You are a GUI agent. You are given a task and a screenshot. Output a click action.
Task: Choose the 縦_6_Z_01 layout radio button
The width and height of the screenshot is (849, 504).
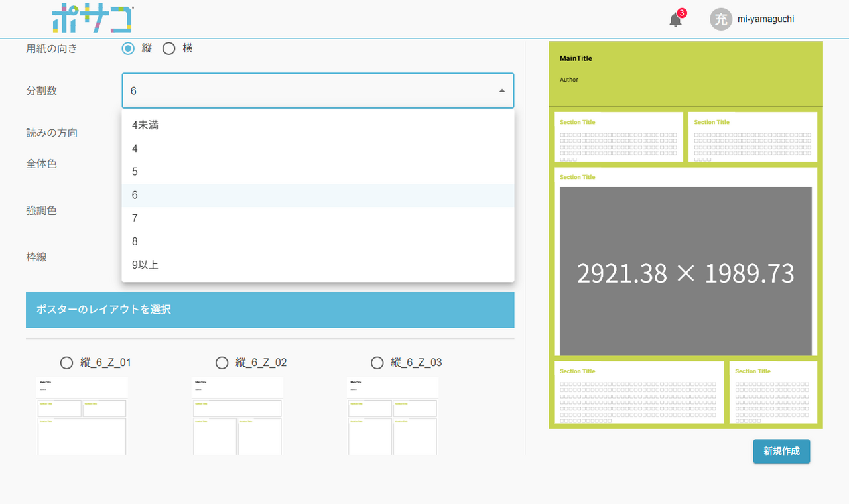[x=67, y=363]
